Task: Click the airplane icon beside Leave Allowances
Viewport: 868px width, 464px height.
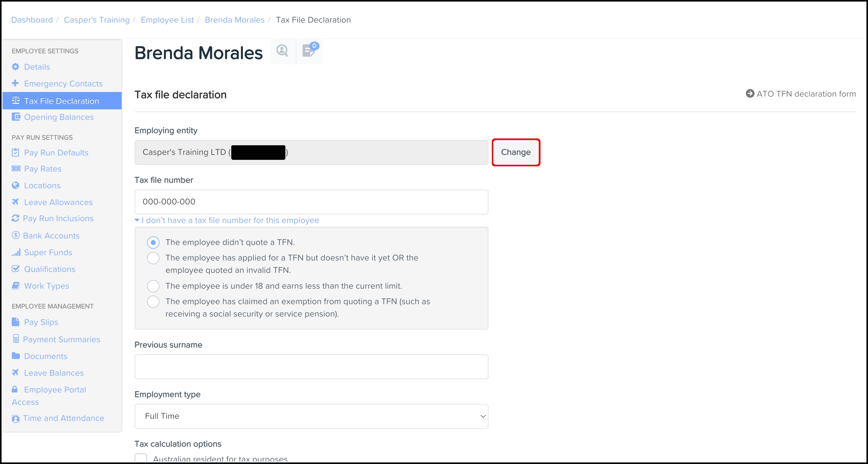Action: [15, 202]
